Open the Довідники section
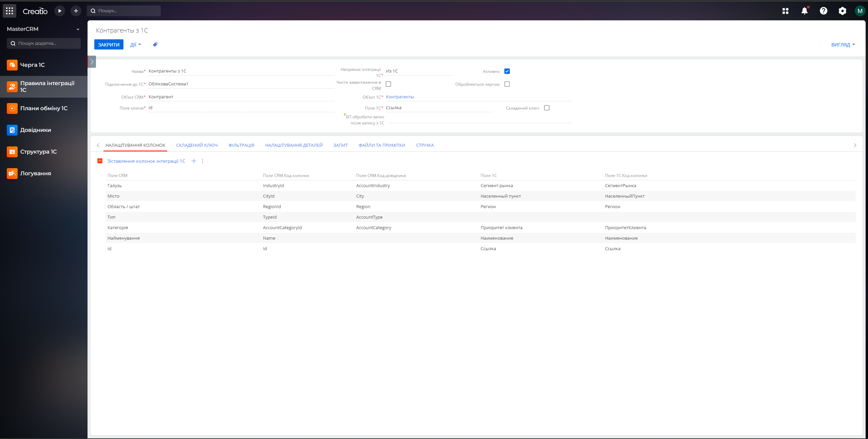 tap(36, 130)
